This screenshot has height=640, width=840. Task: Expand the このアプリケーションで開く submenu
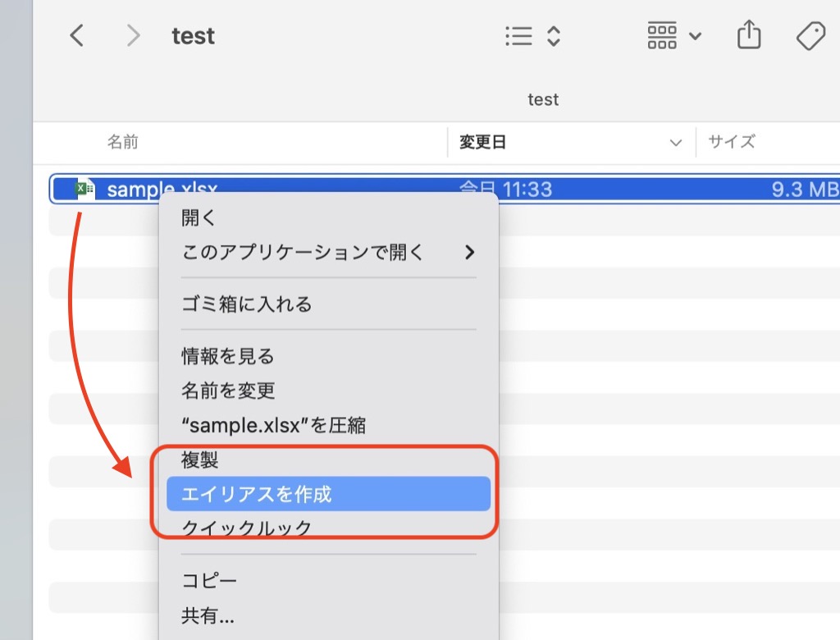click(329, 252)
